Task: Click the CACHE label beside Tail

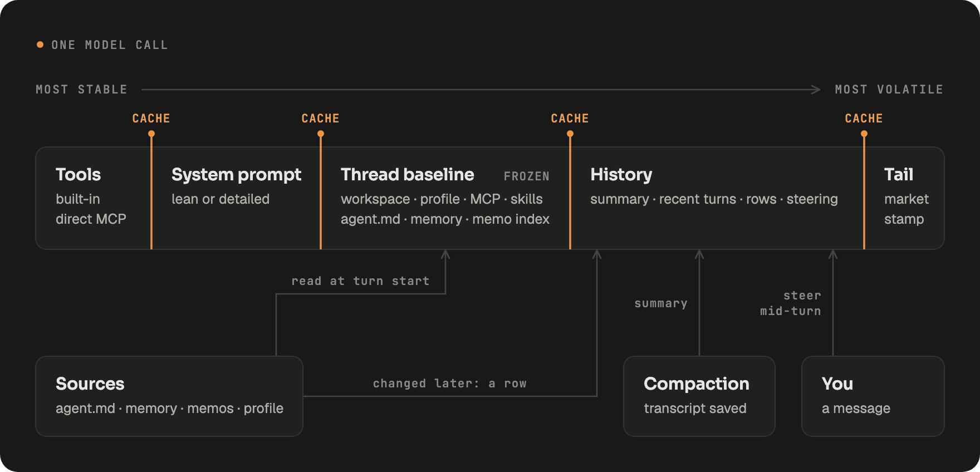Action: [864, 119]
